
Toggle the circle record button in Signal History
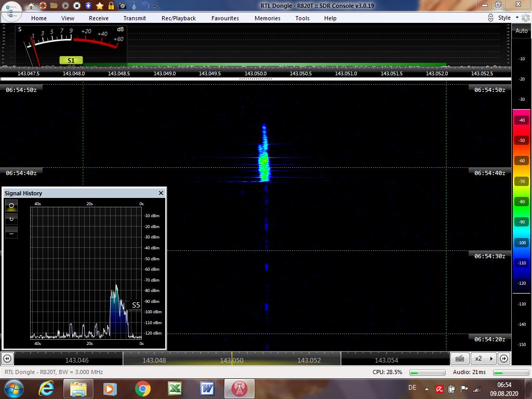[x=11, y=206]
